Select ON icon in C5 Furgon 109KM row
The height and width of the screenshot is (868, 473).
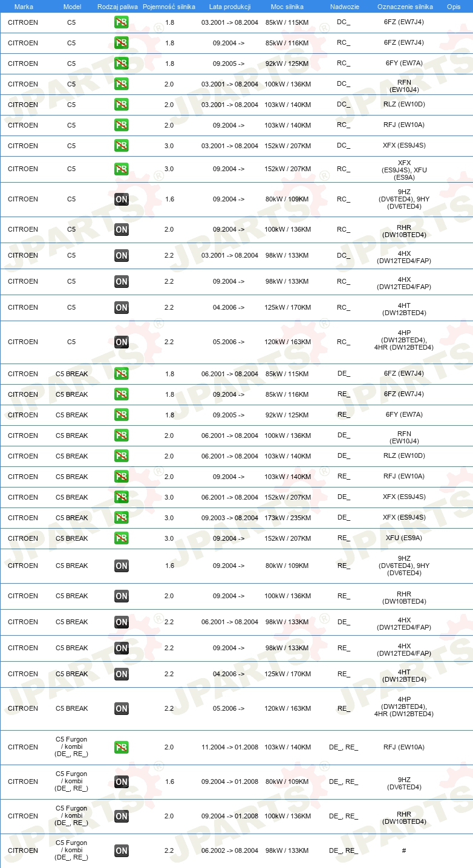click(121, 782)
